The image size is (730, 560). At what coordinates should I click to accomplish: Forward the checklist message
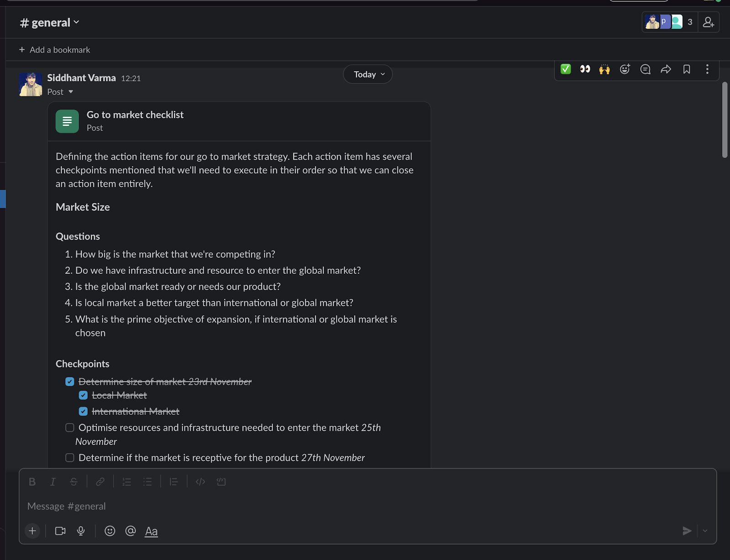pyautogui.click(x=666, y=69)
